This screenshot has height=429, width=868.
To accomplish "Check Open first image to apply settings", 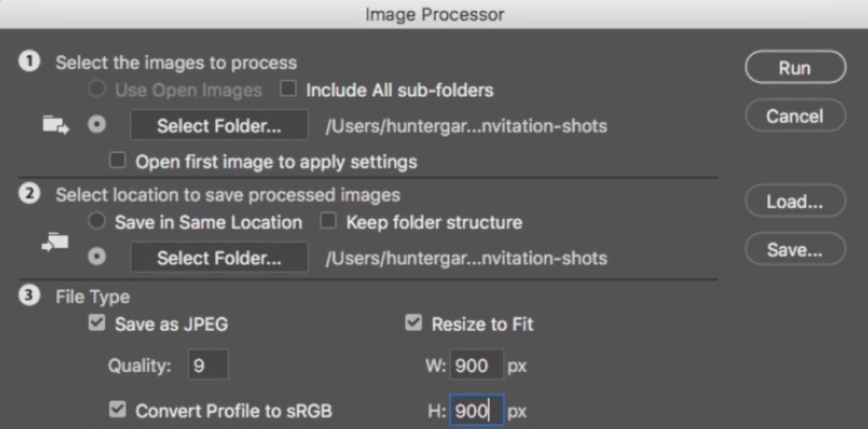I will [117, 160].
